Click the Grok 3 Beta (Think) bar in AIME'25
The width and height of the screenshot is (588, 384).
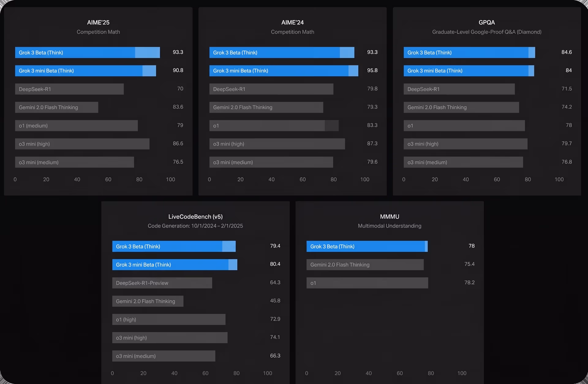[87, 52]
